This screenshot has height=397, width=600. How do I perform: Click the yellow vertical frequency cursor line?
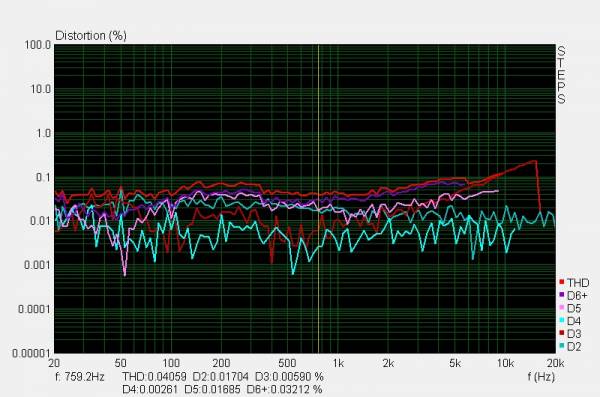pyautogui.click(x=318, y=198)
